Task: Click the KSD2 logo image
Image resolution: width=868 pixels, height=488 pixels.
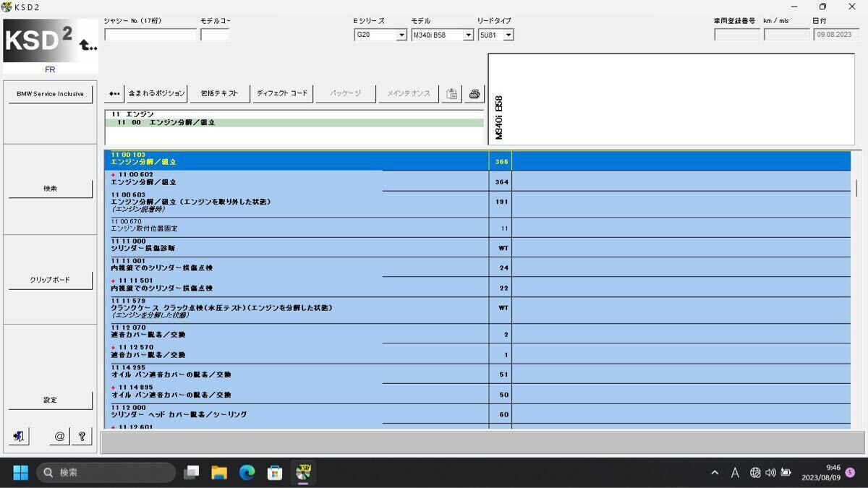Action: 51,41
